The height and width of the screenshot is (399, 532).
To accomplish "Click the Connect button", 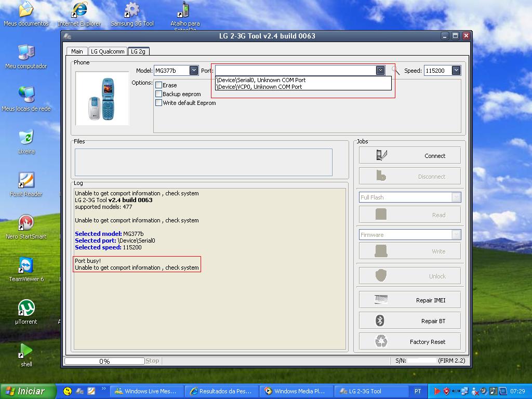I will (x=410, y=156).
